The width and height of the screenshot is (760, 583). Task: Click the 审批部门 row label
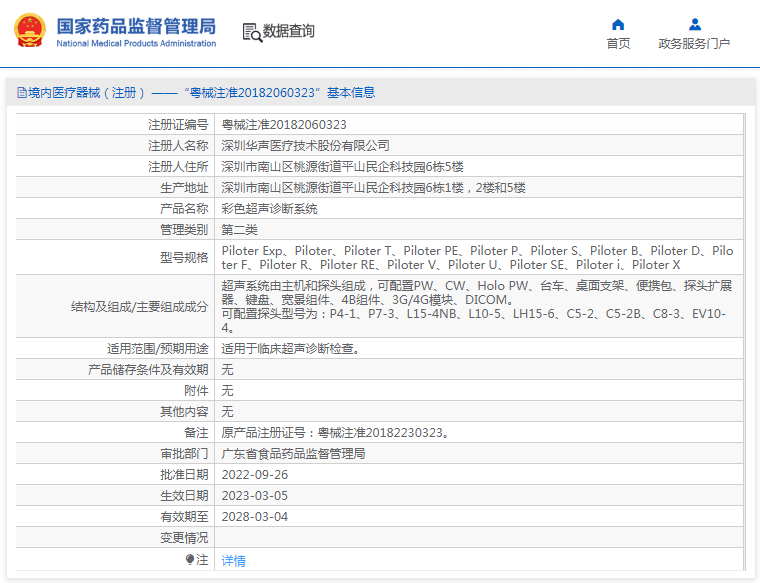184,454
